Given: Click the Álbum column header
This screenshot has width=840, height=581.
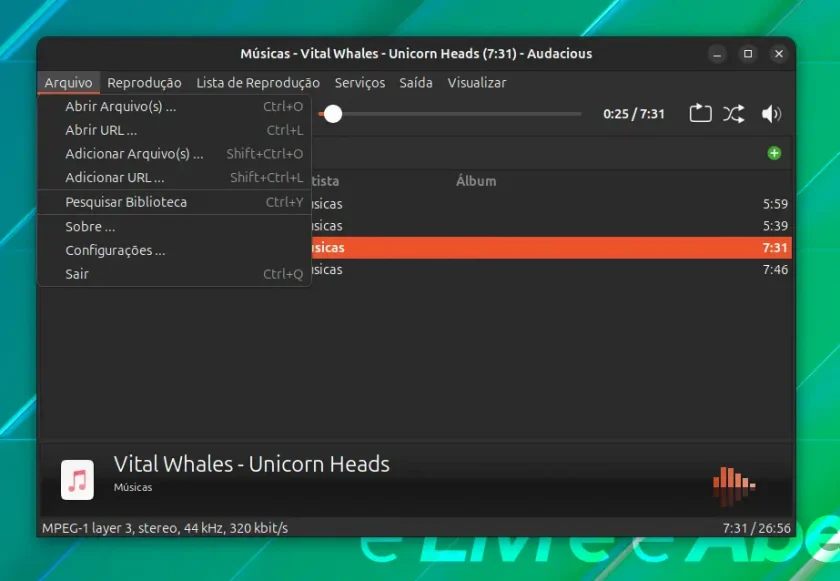Looking at the screenshot, I should pos(476,181).
